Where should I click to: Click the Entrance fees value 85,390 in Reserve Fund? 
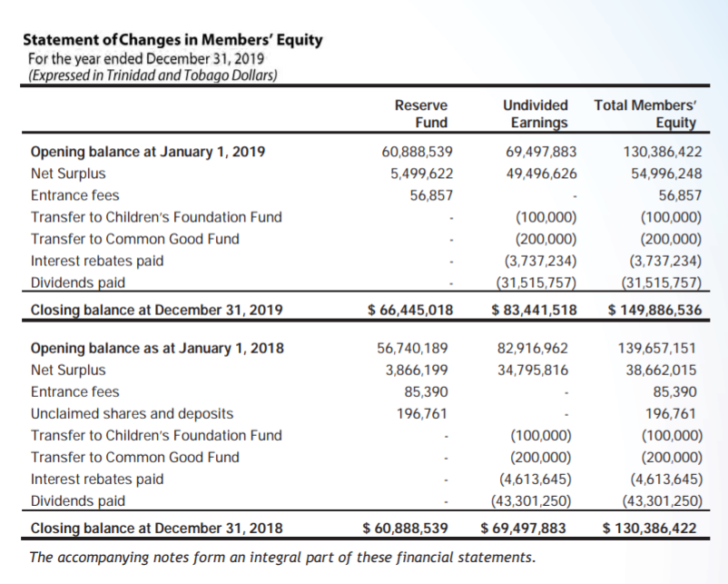(427, 391)
